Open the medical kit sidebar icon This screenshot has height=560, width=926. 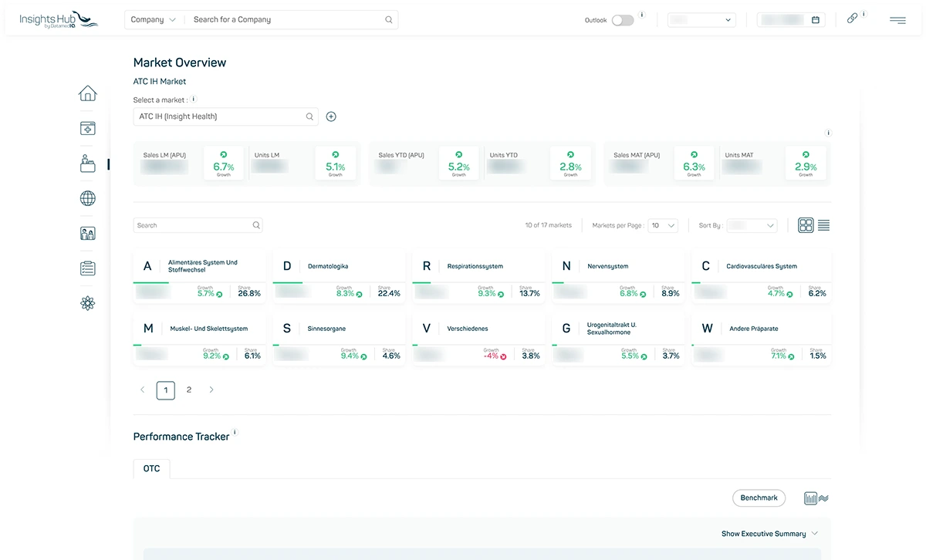coord(88,129)
